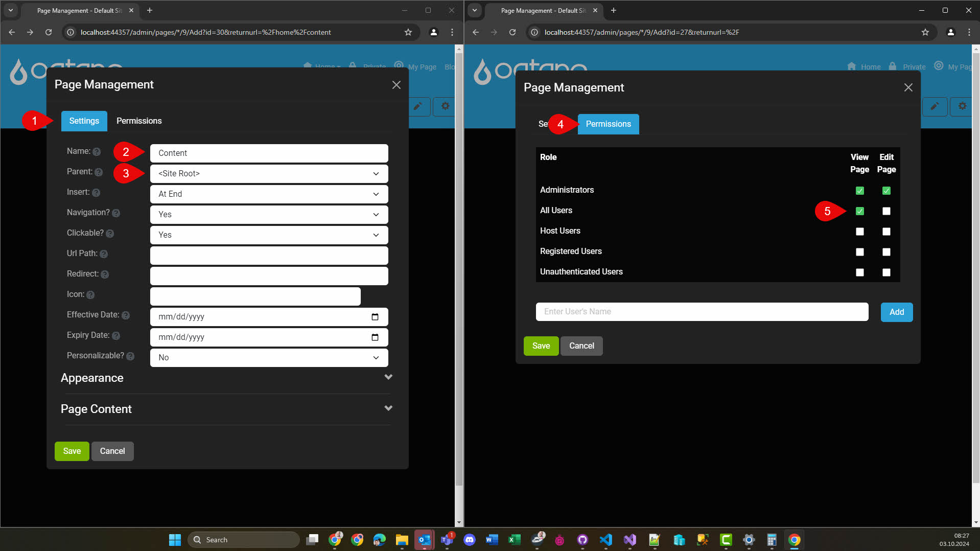Click the pencil edit icon in right window

coord(935,106)
